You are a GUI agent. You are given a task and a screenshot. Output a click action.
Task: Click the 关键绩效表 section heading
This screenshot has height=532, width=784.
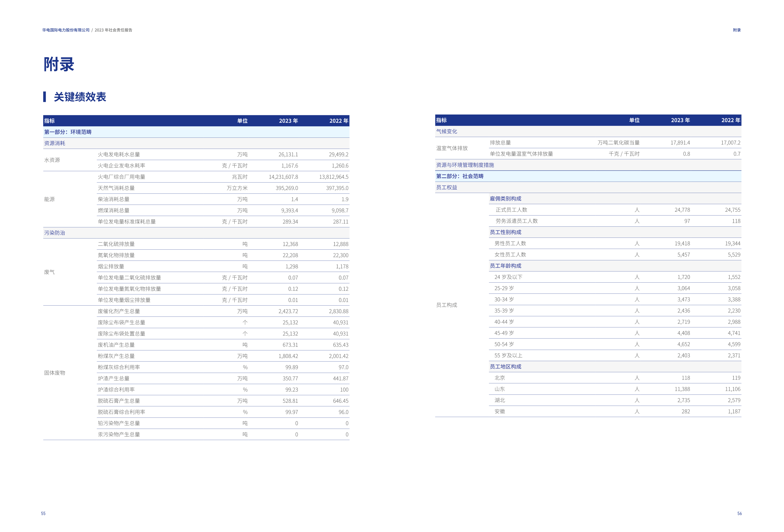coord(80,97)
